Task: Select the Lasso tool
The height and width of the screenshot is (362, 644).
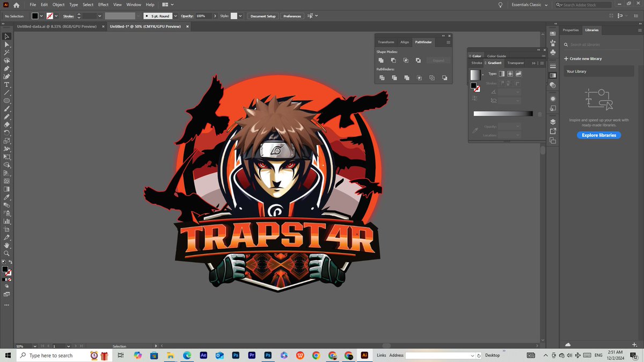Action: coord(7,61)
